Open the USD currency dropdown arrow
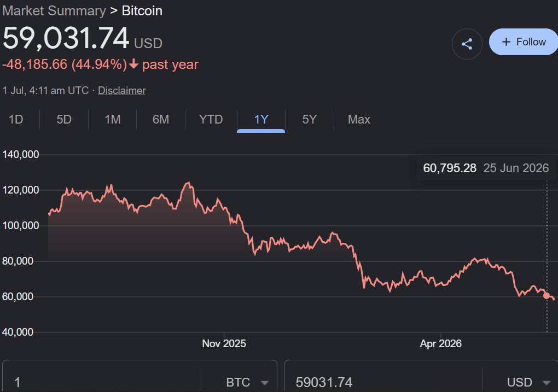The width and height of the screenshot is (558, 392). pyautogui.click(x=547, y=383)
